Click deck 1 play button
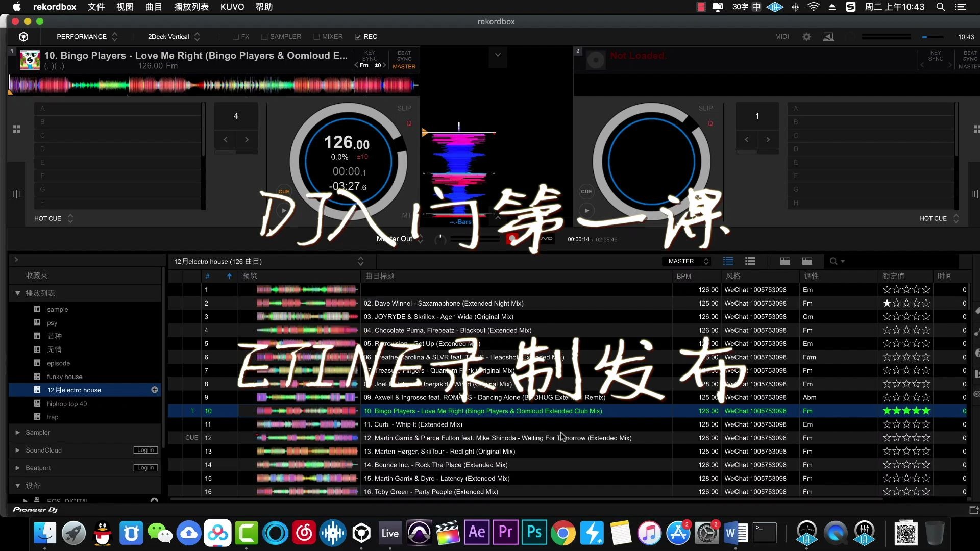 point(284,210)
